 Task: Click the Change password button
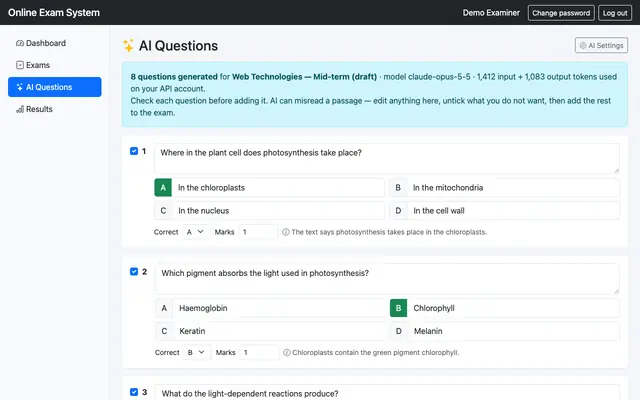click(x=561, y=13)
